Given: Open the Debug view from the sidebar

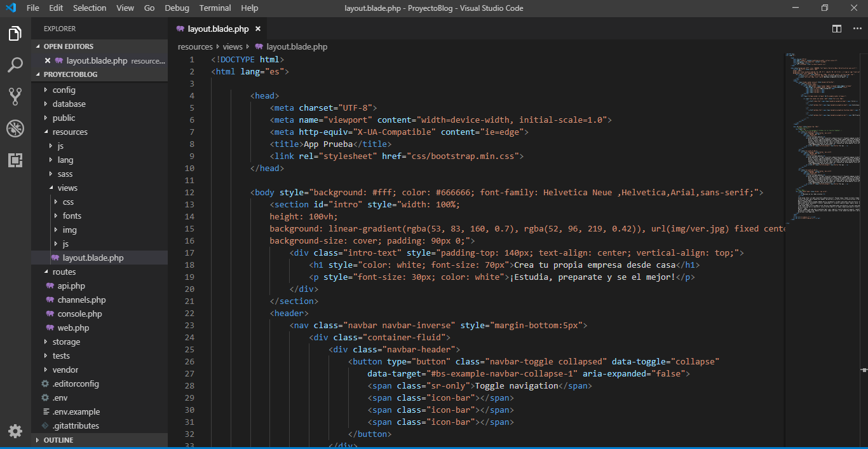Looking at the screenshot, I should (15, 128).
